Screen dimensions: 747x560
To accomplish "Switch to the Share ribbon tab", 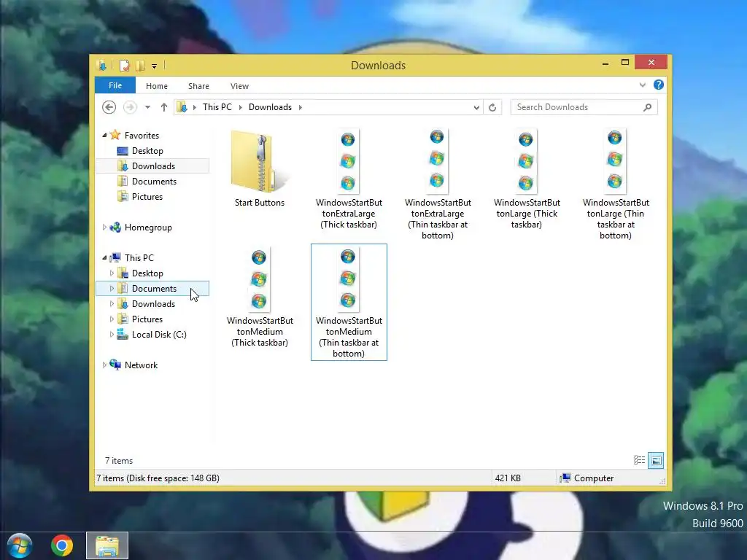I will (198, 86).
